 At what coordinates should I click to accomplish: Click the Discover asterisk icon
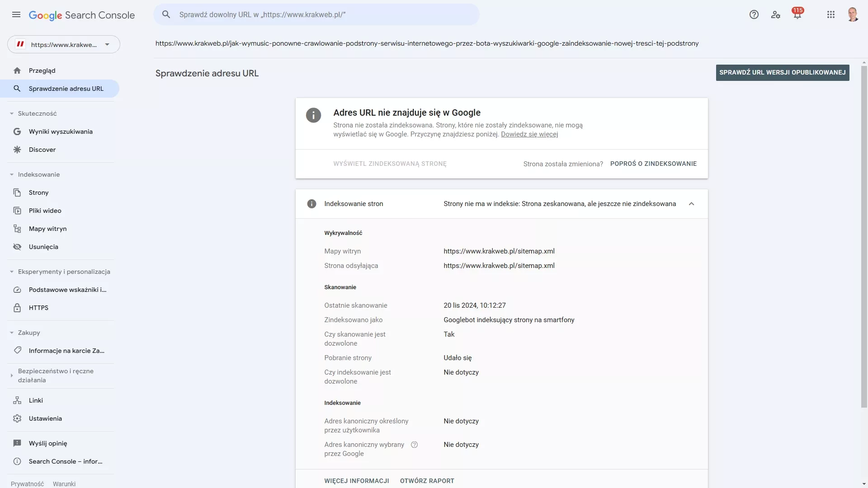tap(17, 150)
